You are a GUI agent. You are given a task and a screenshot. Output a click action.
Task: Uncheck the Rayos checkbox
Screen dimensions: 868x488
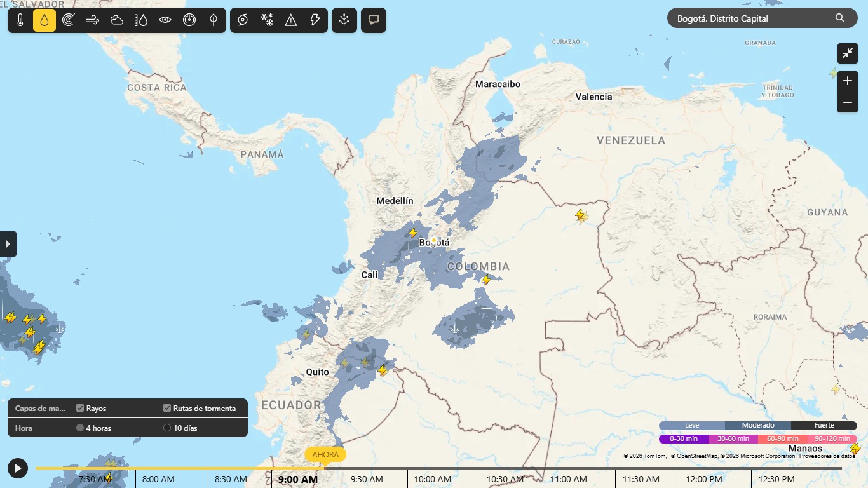pyautogui.click(x=81, y=409)
